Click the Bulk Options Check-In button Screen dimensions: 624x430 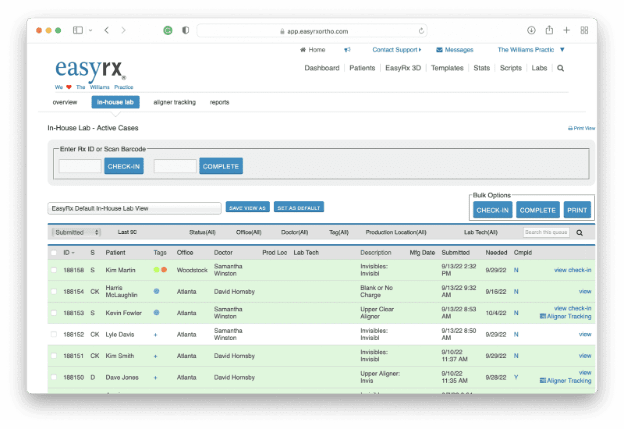pyautogui.click(x=493, y=210)
